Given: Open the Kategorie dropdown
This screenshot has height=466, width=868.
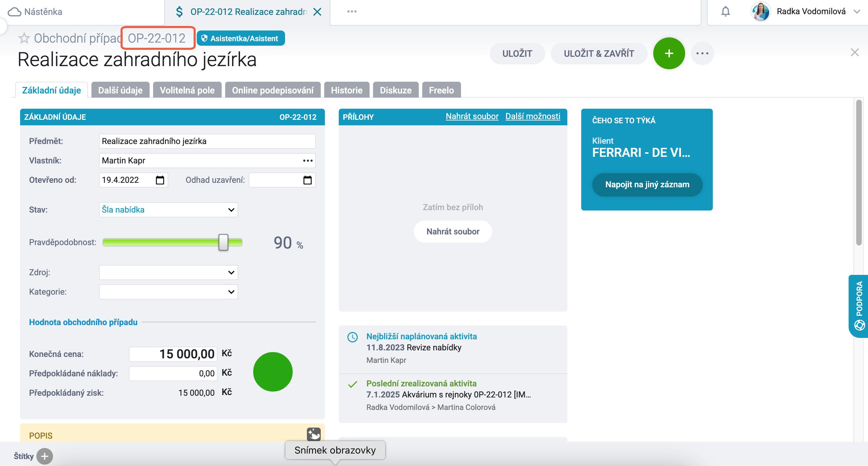Looking at the screenshot, I should (168, 292).
